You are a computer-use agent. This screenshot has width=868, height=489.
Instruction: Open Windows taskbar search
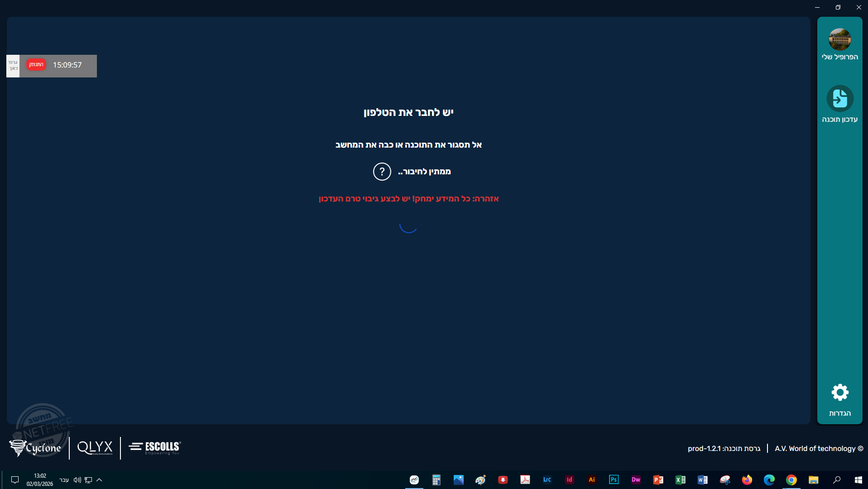pyautogui.click(x=836, y=480)
